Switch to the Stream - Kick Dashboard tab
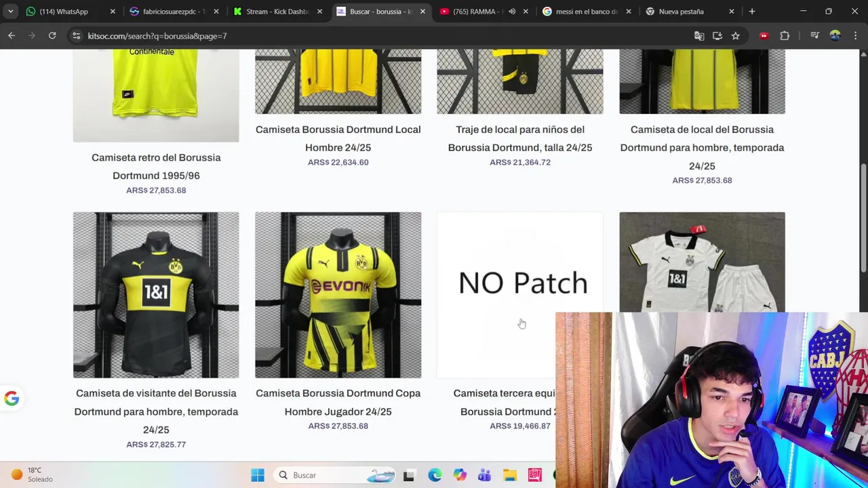 pyautogui.click(x=277, y=12)
